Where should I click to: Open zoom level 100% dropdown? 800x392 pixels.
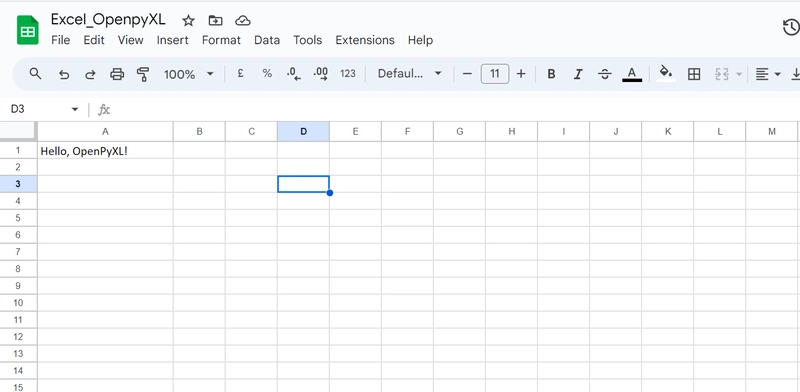tap(188, 75)
